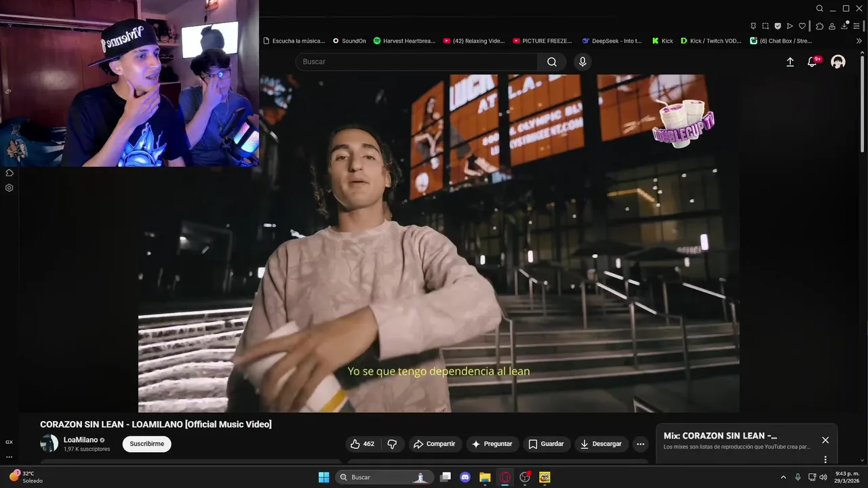Open Discord from taskbar
Screen dimensions: 868x488
[x=465, y=477]
